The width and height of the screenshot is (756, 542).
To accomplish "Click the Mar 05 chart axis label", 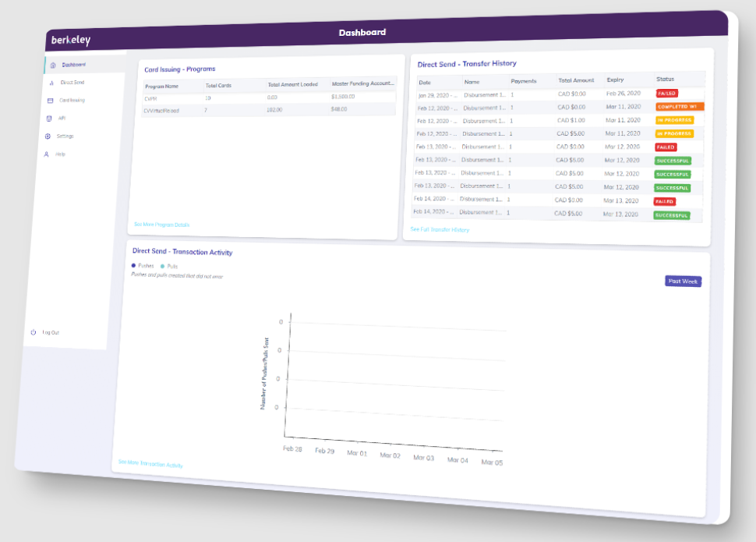I will pyautogui.click(x=492, y=462).
